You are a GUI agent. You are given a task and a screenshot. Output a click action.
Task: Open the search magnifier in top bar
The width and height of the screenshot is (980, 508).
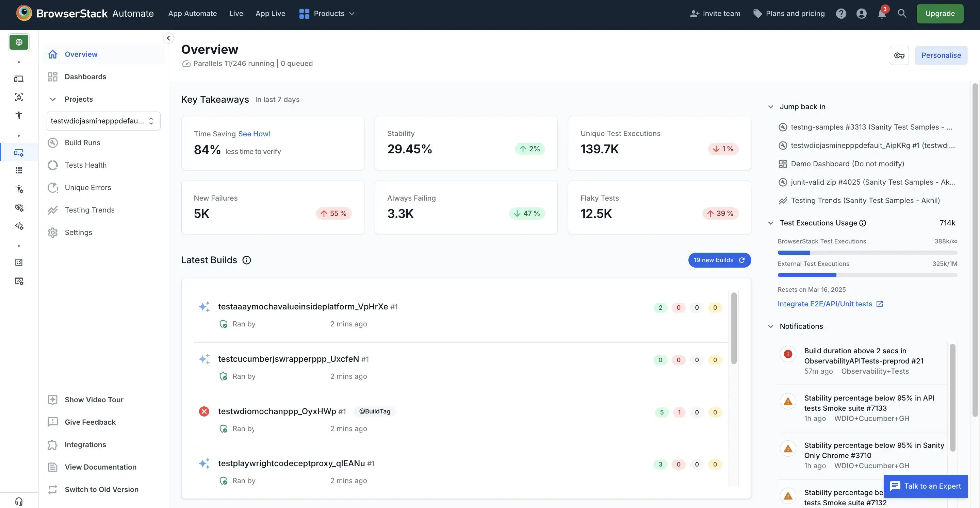tap(902, 13)
